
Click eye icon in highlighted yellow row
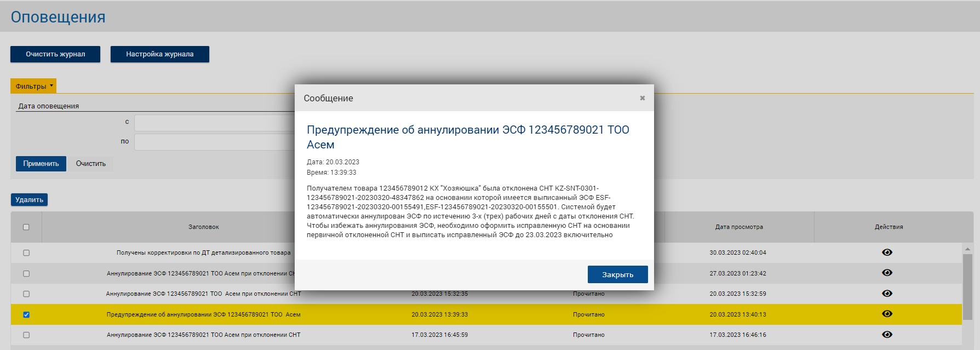[x=887, y=314]
